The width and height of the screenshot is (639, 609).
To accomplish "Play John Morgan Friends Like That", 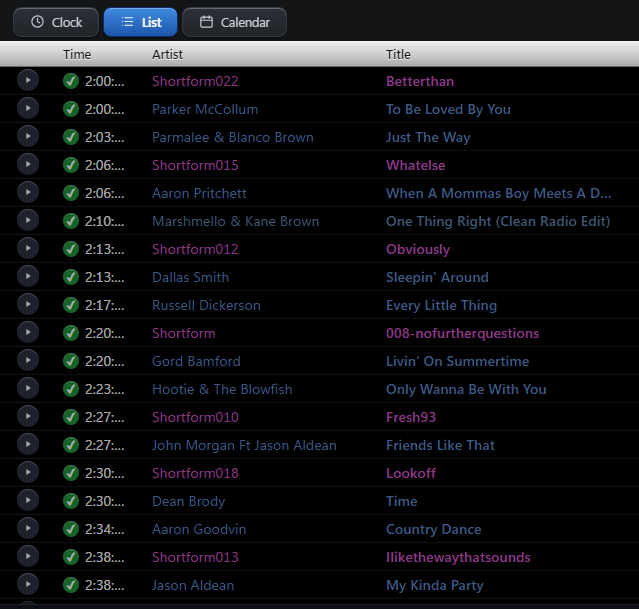I will [x=28, y=444].
